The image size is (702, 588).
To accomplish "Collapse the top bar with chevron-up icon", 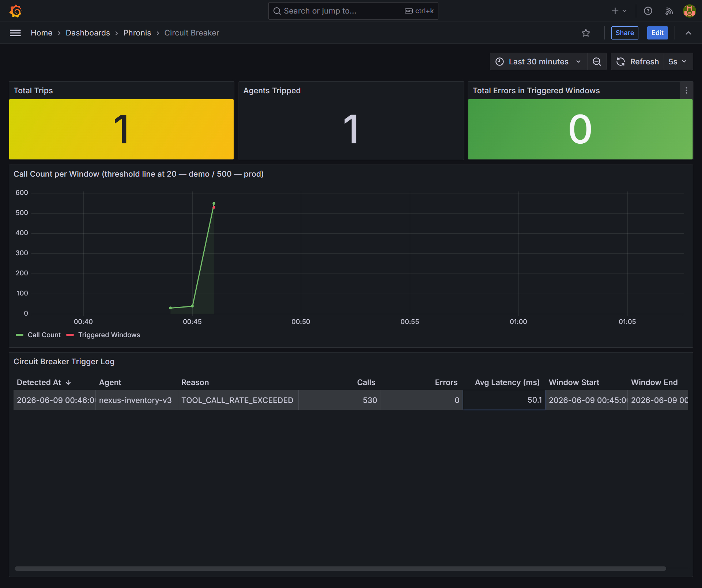I will [688, 33].
